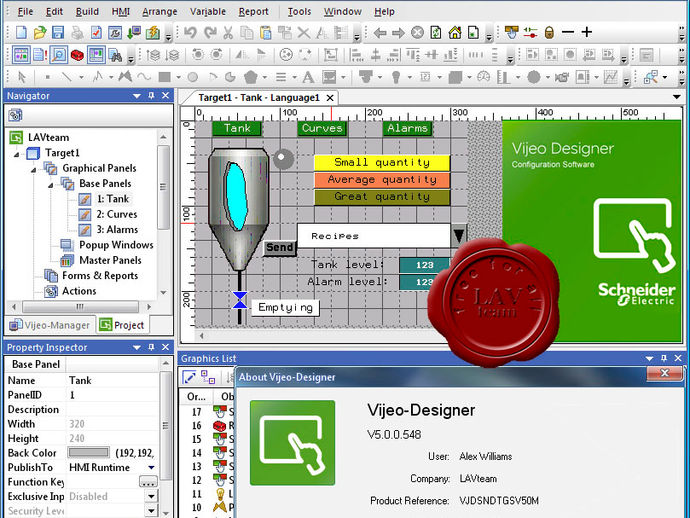Select the Text A drawing tool

click(x=308, y=77)
